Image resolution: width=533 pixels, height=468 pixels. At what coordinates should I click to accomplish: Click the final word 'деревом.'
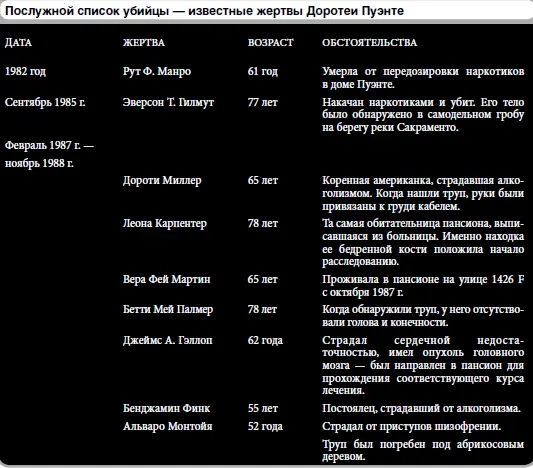[x=344, y=456]
